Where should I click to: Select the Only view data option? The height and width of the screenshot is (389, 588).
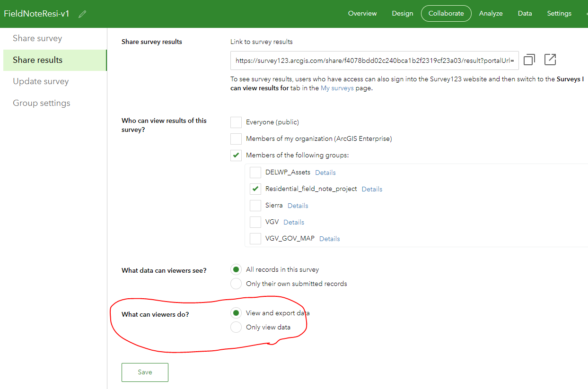pos(236,327)
